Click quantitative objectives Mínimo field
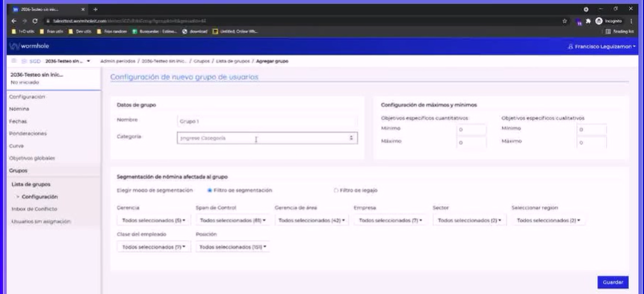Image resolution: width=644 pixels, height=294 pixels. [471, 130]
